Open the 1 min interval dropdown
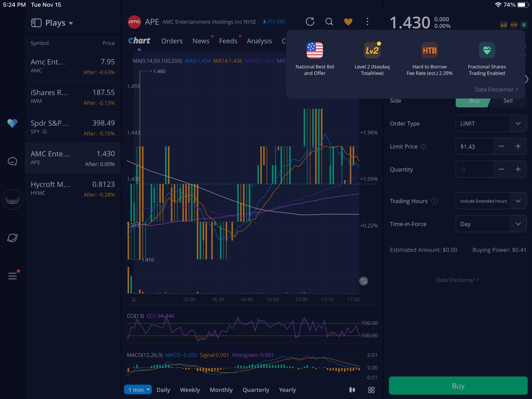Screen dimensions: 532x399 138,390
